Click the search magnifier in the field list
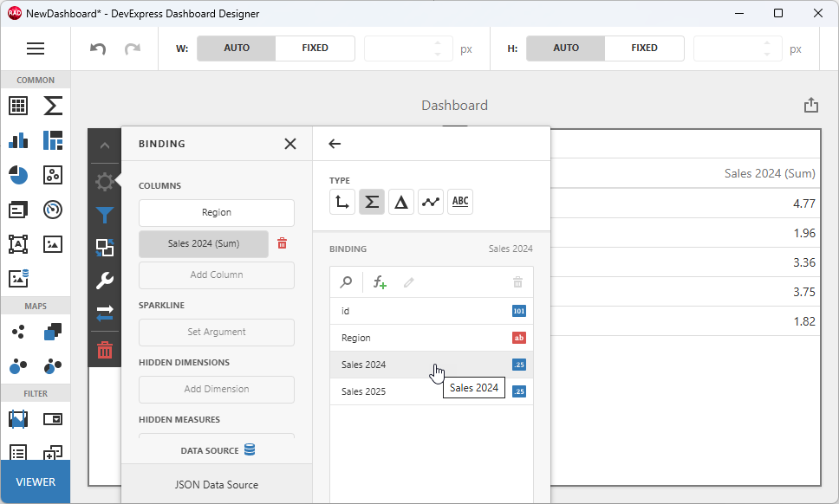The image size is (839, 504). tap(344, 281)
